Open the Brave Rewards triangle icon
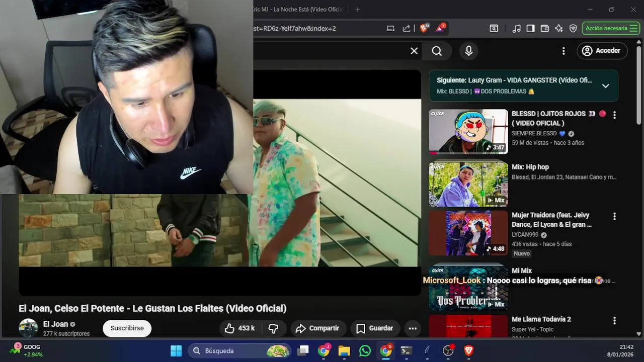The width and height of the screenshot is (644, 362). click(x=440, y=28)
